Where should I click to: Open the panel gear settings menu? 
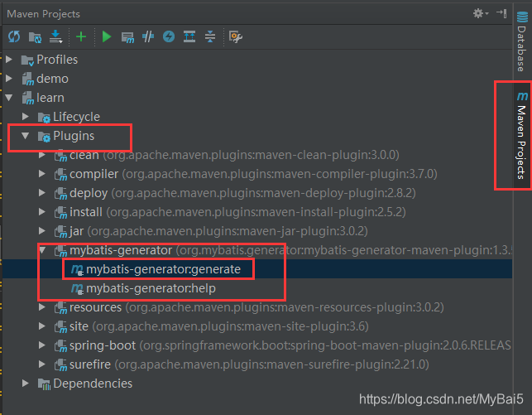click(x=481, y=13)
